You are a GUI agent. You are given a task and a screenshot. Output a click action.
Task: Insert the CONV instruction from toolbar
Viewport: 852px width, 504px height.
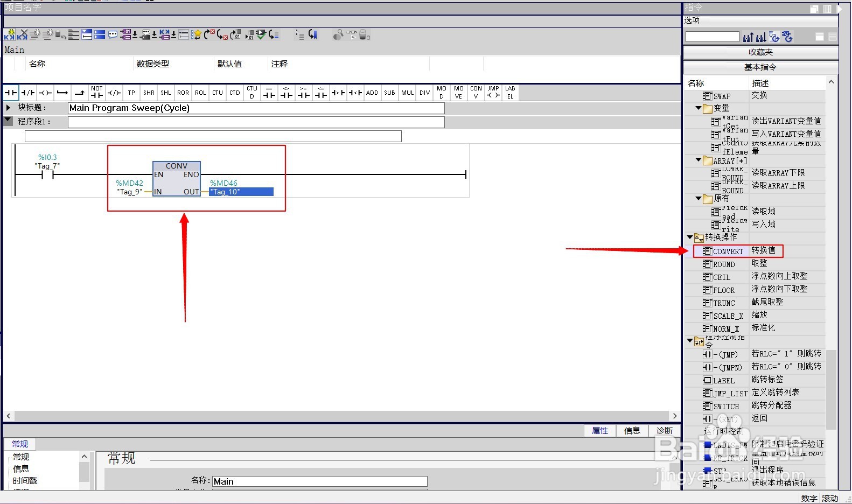(476, 93)
